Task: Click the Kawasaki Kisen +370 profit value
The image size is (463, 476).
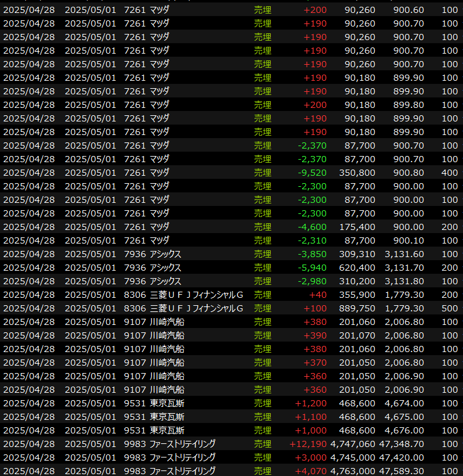Action: (x=315, y=363)
